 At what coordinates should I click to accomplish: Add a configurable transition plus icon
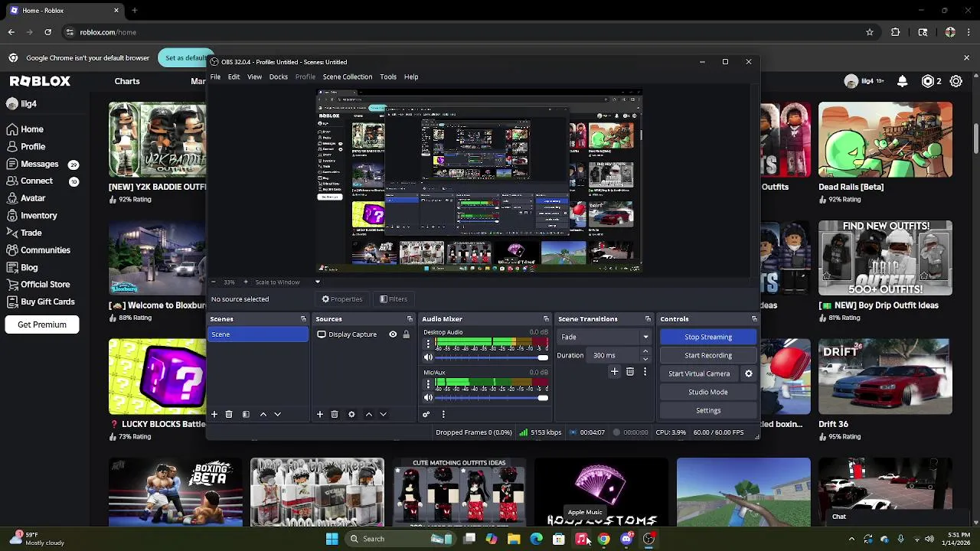[x=614, y=371]
